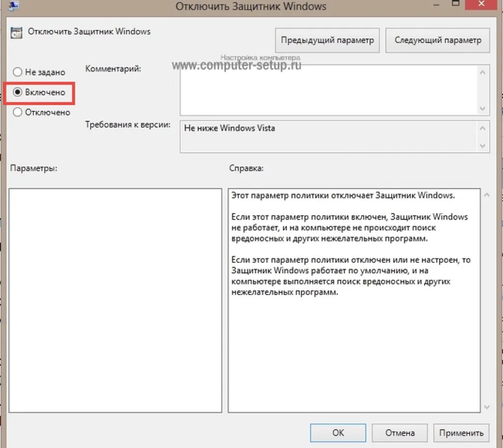Click the header text "Отключить Защитник Windows"
This screenshot has width=503, height=448.
[89, 31]
